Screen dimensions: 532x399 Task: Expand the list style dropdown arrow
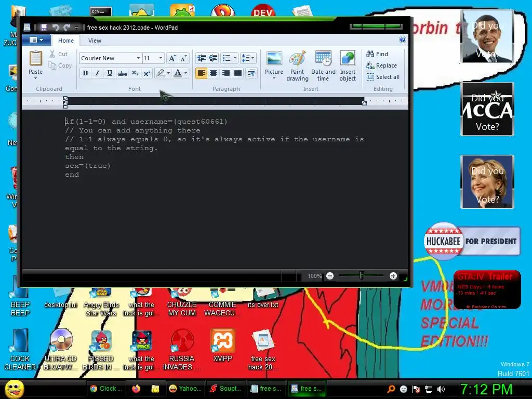click(235, 58)
